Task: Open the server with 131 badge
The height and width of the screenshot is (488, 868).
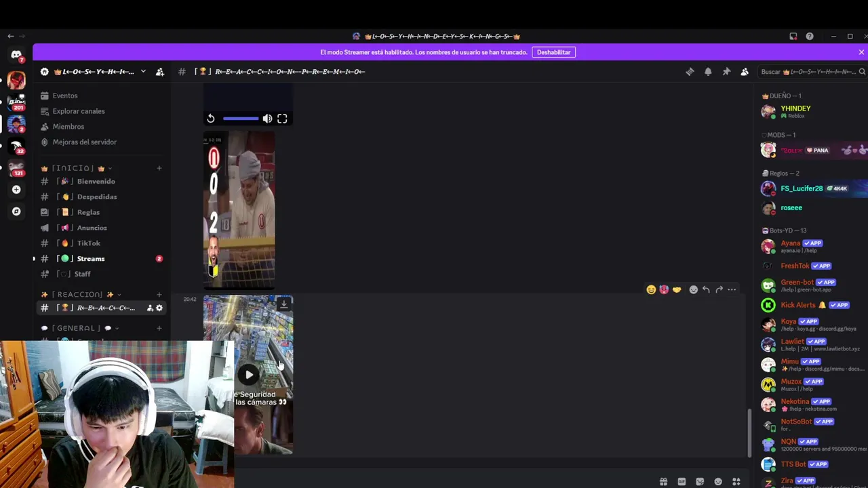Action: pos(16,168)
